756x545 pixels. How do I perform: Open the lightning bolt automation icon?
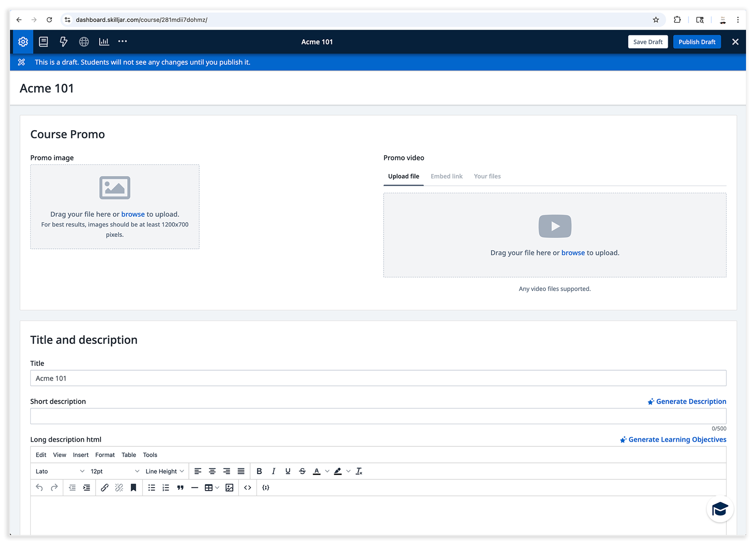[63, 42]
